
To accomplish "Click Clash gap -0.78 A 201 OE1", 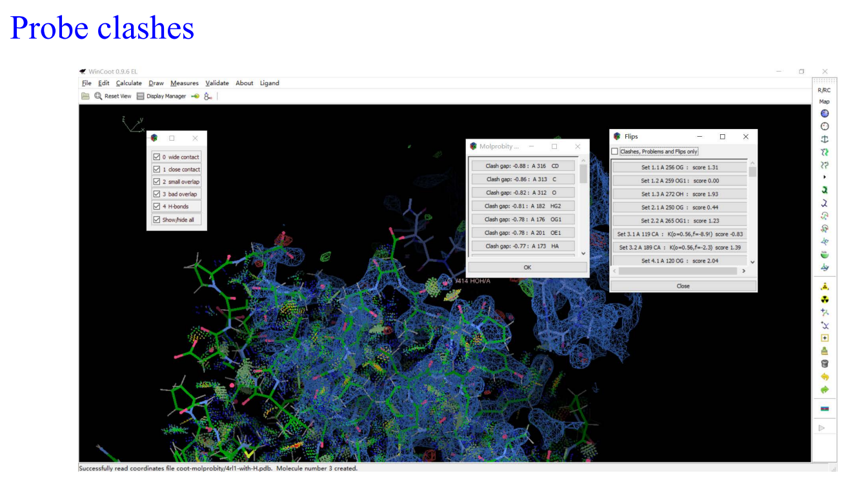I will (x=523, y=232).
